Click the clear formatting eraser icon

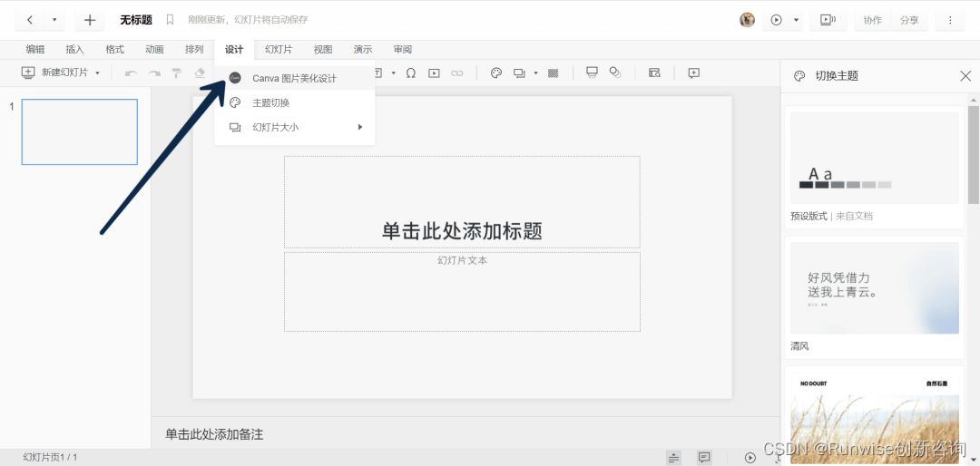[200, 73]
